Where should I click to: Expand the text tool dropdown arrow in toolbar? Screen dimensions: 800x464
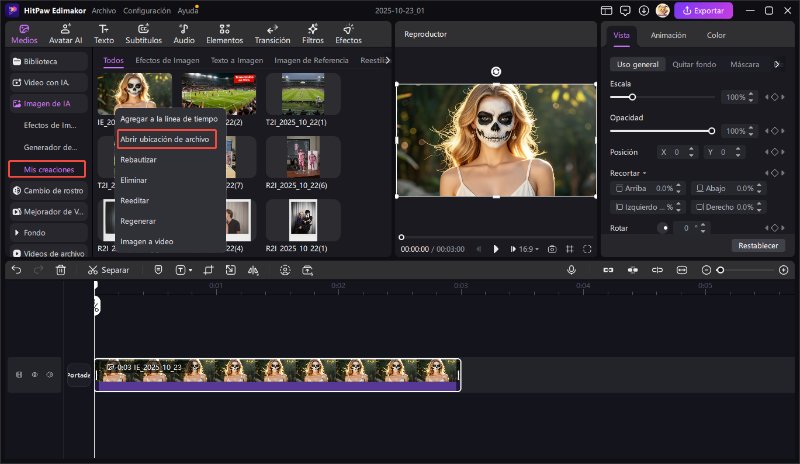click(190, 270)
